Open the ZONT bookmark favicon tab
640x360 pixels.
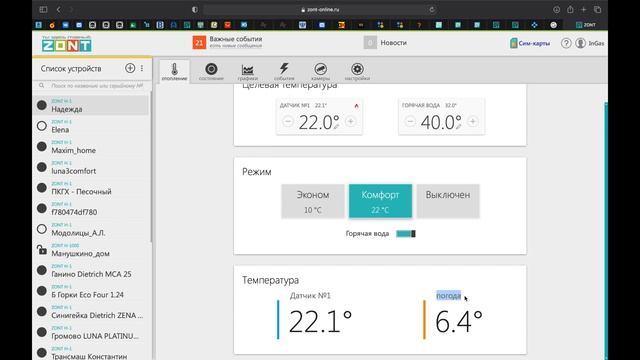[x=585, y=25]
